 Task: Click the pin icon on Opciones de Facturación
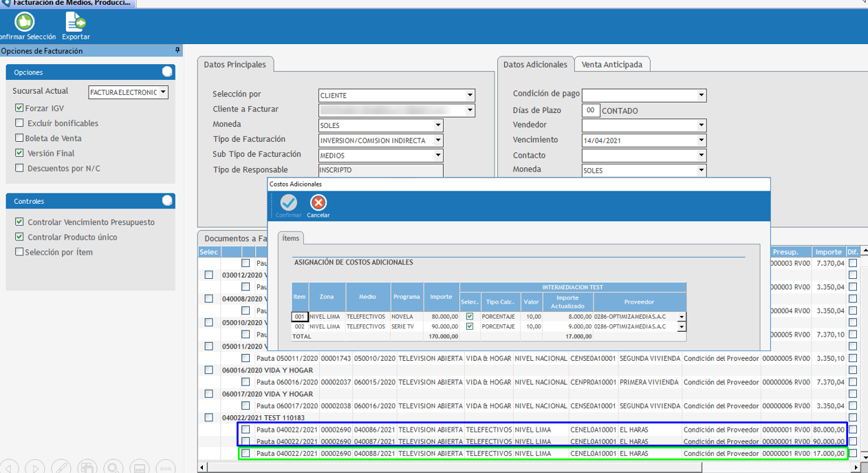point(177,51)
